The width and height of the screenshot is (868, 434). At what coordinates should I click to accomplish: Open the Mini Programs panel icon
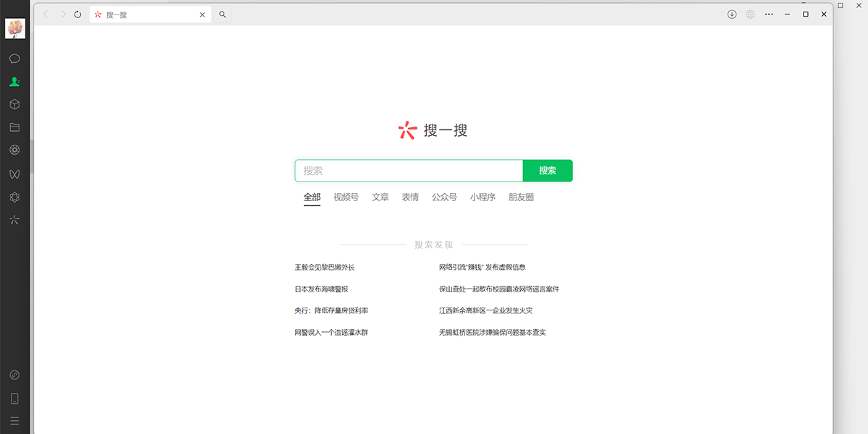[x=14, y=197]
